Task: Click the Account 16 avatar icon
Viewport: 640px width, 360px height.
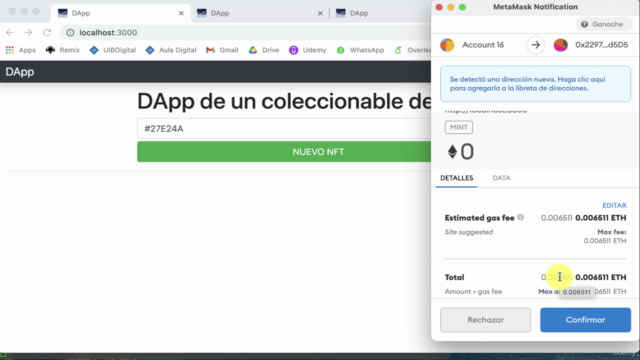Action: tap(447, 45)
